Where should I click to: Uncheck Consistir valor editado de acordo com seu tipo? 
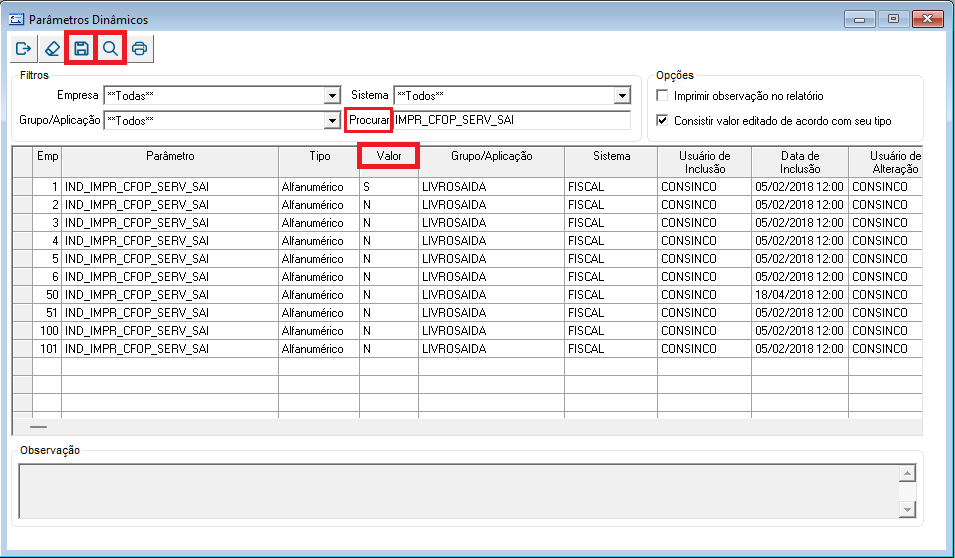[662, 121]
